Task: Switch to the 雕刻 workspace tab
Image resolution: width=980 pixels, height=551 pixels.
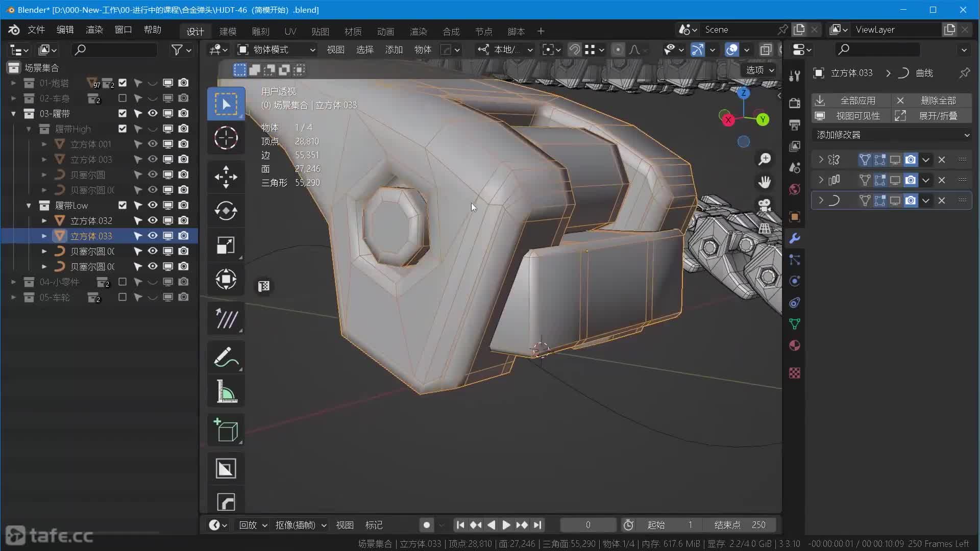Action: click(x=260, y=31)
